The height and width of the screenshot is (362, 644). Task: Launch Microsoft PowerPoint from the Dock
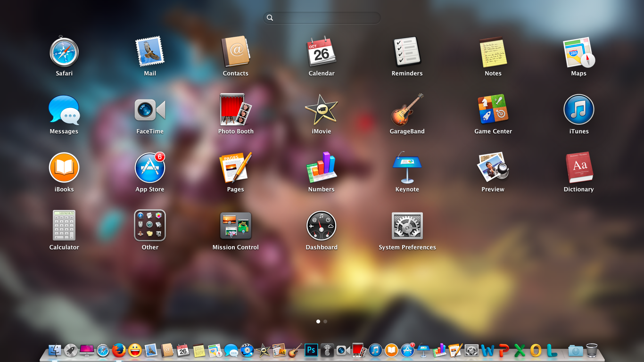click(x=504, y=350)
